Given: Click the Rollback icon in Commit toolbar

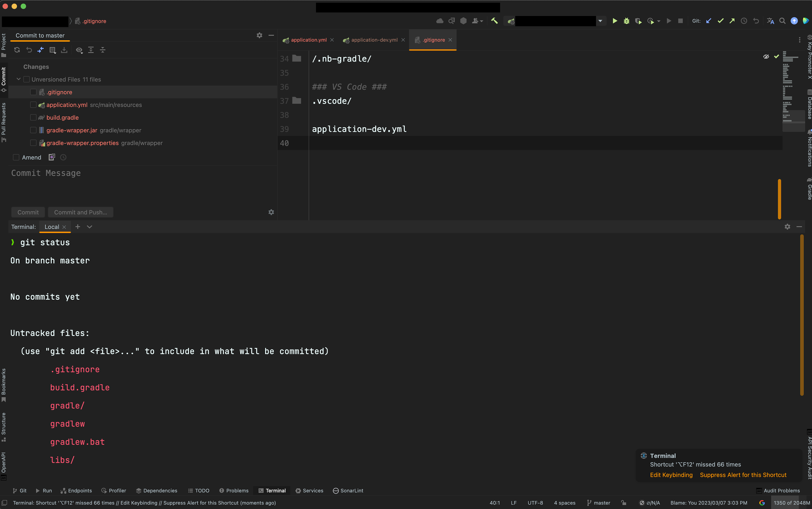Looking at the screenshot, I should pyautogui.click(x=29, y=50).
